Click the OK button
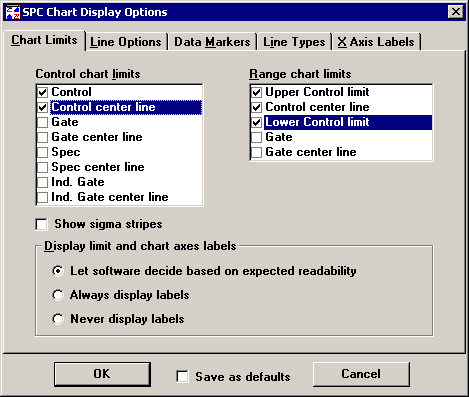The height and width of the screenshot is (397, 469). (x=102, y=374)
